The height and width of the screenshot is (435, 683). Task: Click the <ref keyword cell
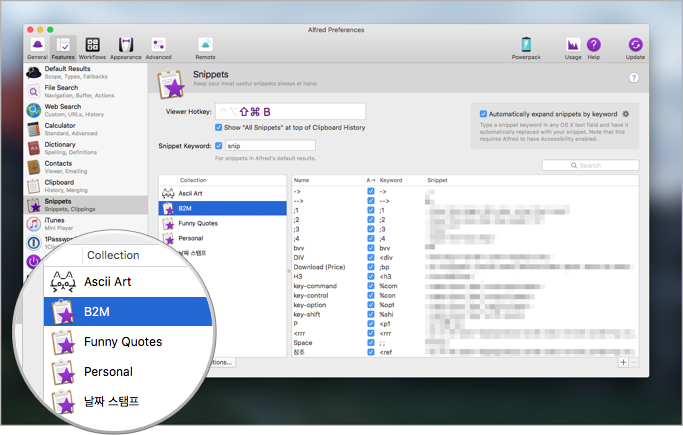click(385, 352)
